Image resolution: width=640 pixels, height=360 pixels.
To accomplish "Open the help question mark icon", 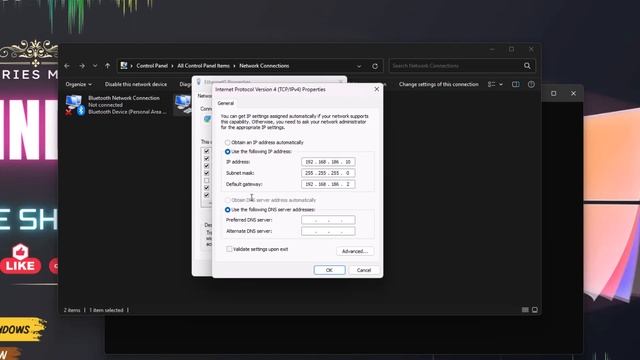I will click(531, 84).
